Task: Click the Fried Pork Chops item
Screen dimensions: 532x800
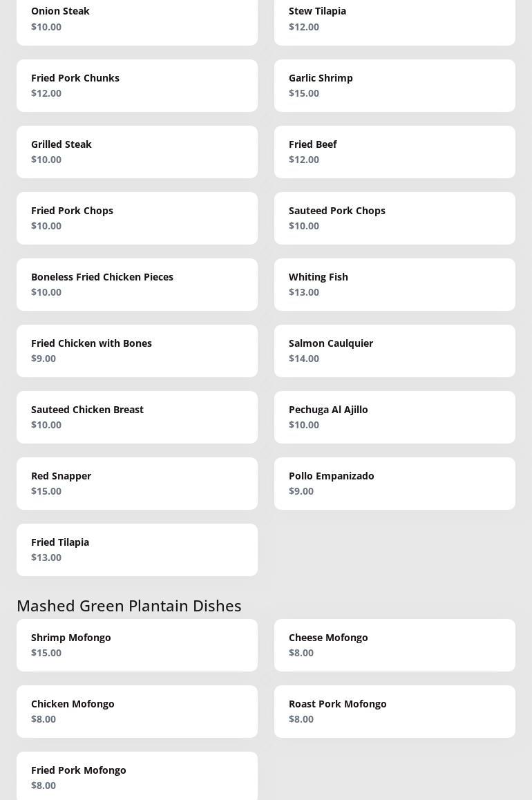Action: [x=137, y=218]
